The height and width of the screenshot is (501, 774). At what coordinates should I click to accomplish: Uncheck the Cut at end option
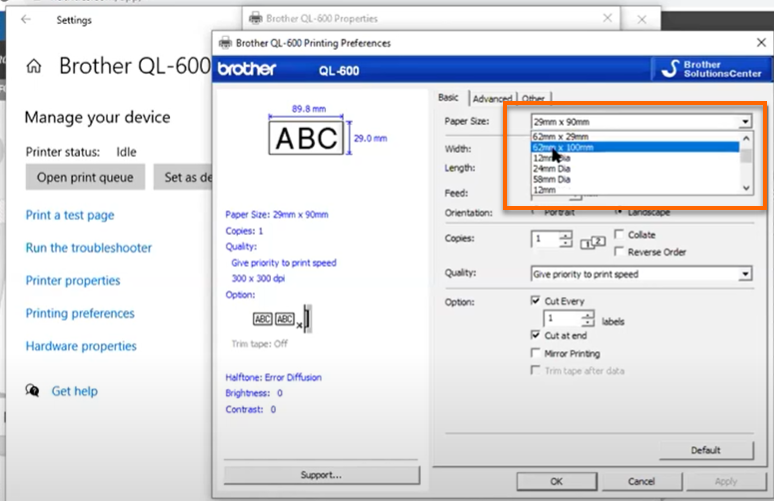536,336
